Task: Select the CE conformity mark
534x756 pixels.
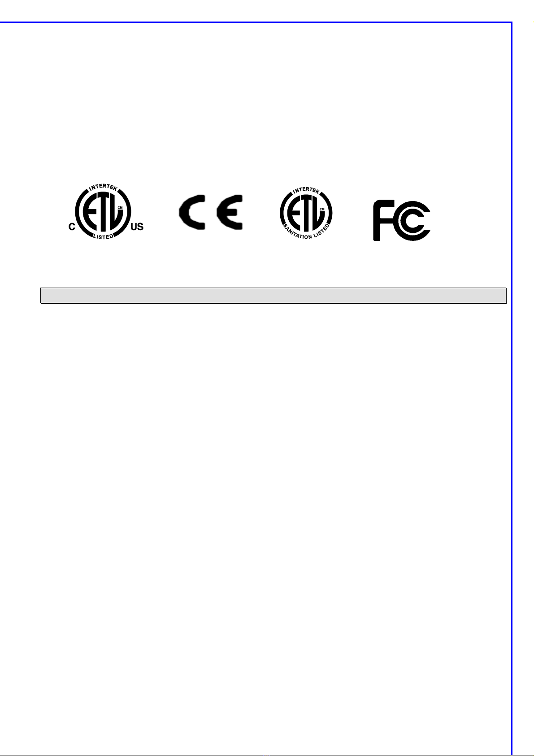Action: [211, 212]
